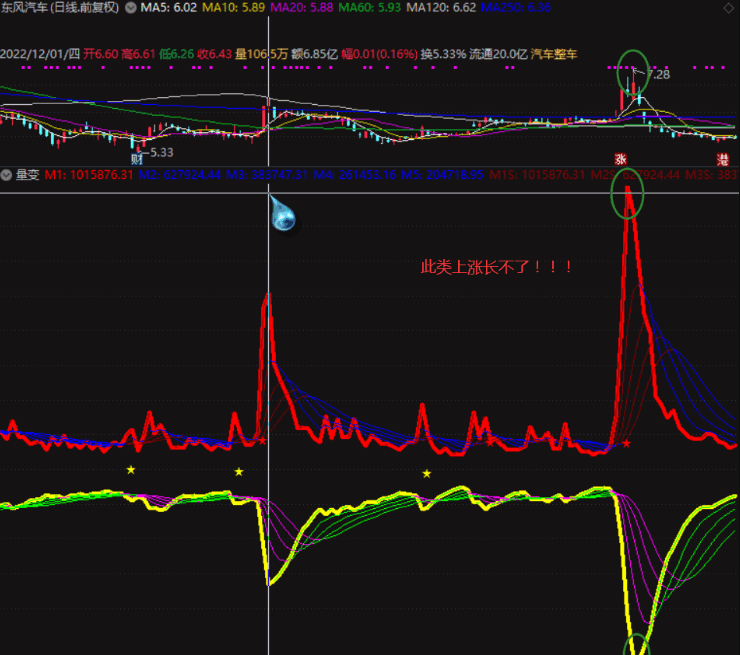The width and height of the screenshot is (740, 655).
Task: Open the 财 financial marker on chart
Action: (x=137, y=159)
